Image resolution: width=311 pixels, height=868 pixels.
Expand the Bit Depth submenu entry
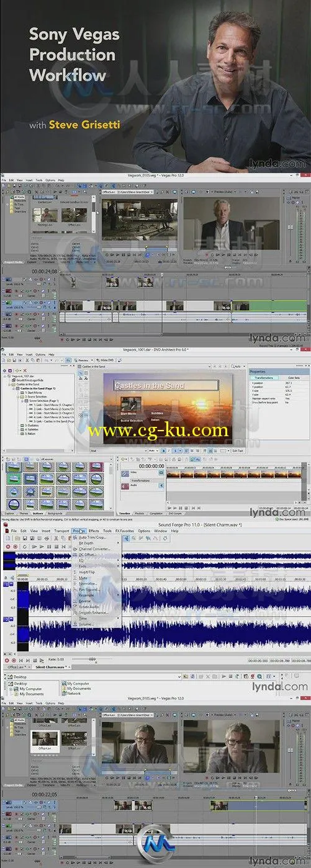click(x=86, y=543)
